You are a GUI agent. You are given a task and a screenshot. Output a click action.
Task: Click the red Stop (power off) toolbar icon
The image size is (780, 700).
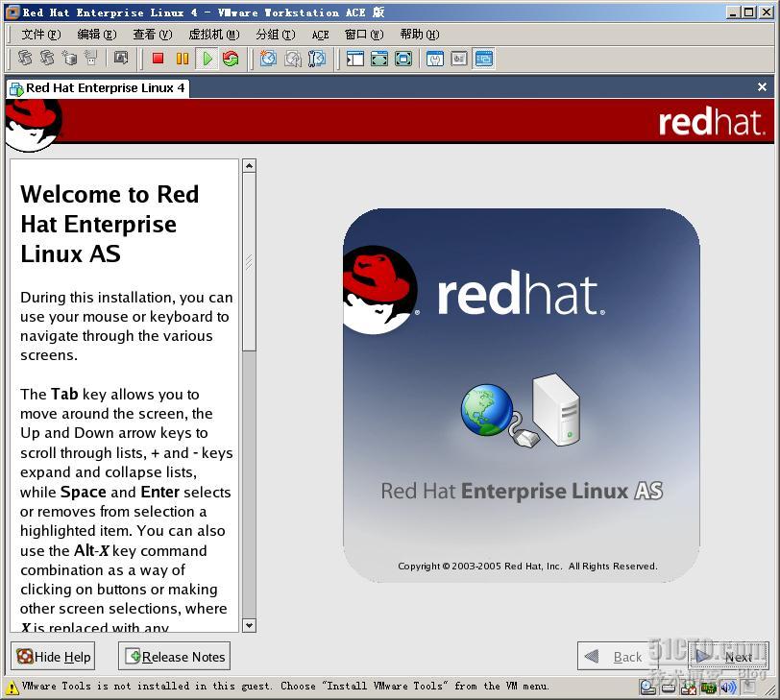pos(158,59)
